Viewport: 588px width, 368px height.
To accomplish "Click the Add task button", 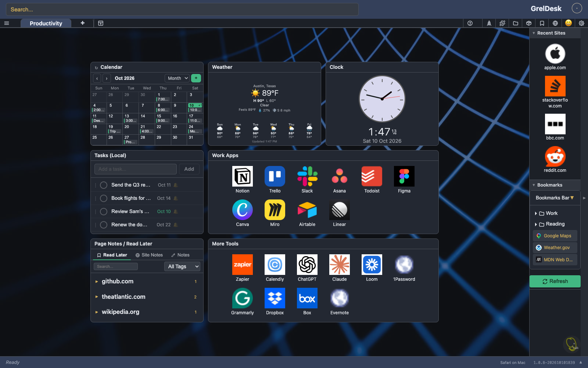I will coord(189,169).
